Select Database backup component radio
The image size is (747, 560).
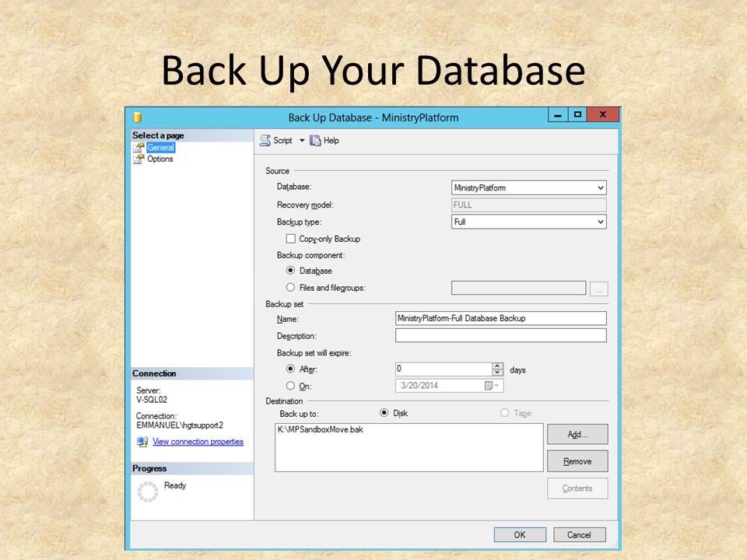tap(290, 271)
